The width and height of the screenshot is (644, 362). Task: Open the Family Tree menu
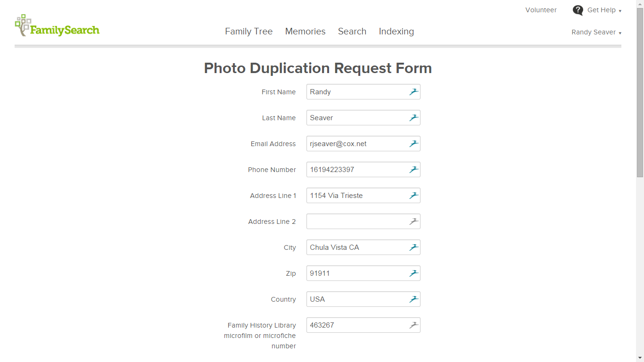[x=249, y=32]
